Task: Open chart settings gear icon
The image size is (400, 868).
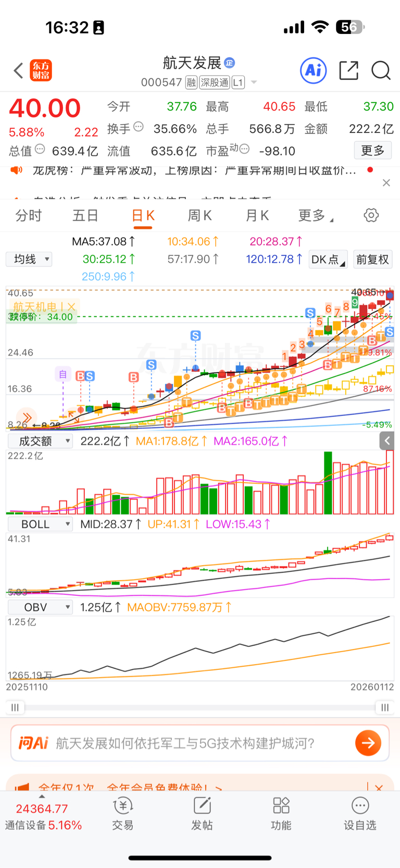Action: point(371,215)
